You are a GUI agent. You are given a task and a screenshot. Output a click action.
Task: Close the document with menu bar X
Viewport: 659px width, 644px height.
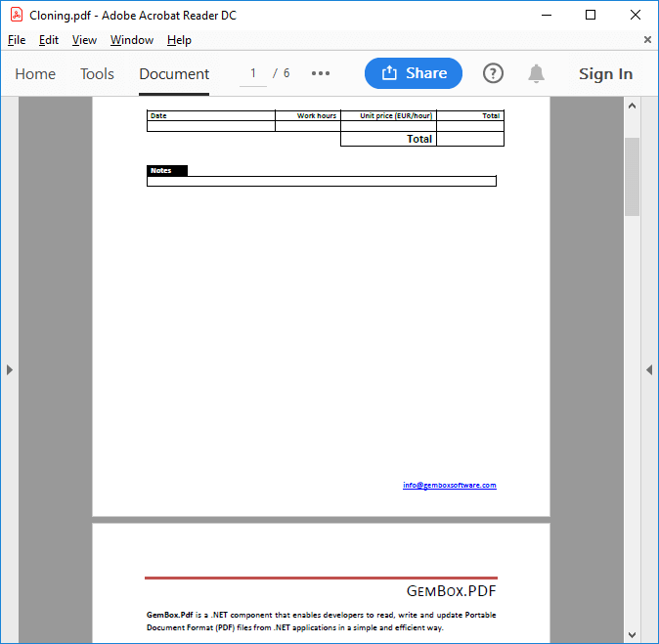(x=647, y=40)
